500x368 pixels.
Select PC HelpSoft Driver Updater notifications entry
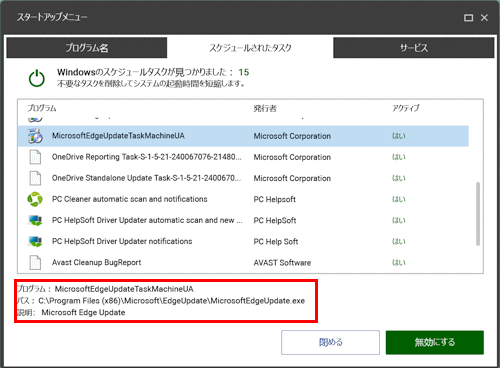pyautogui.click(x=122, y=241)
